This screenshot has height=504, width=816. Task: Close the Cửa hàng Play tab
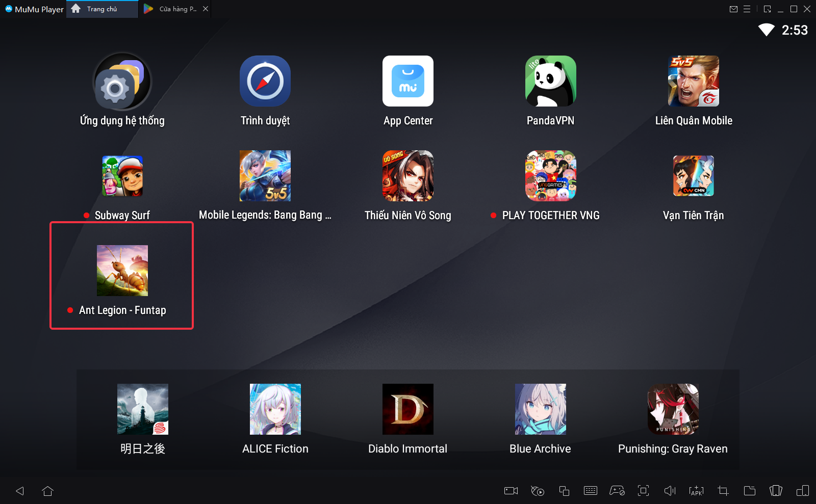[x=206, y=9]
